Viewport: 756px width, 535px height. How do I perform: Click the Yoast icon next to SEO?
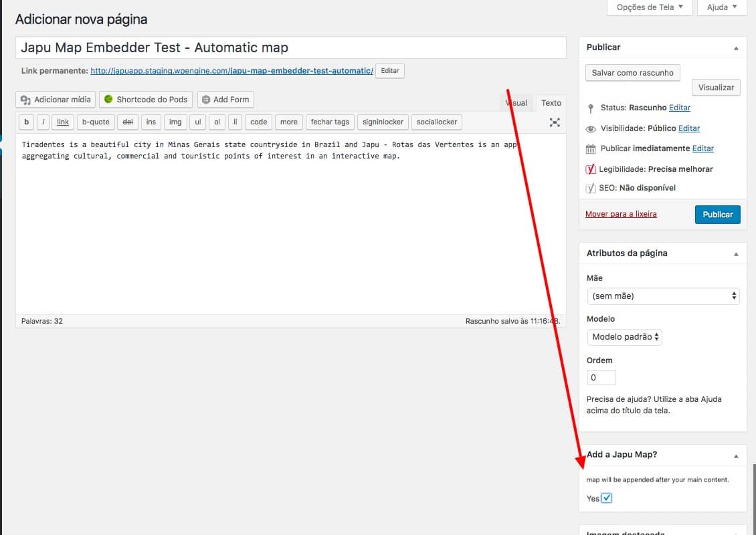pyautogui.click(x=591, y=189)
